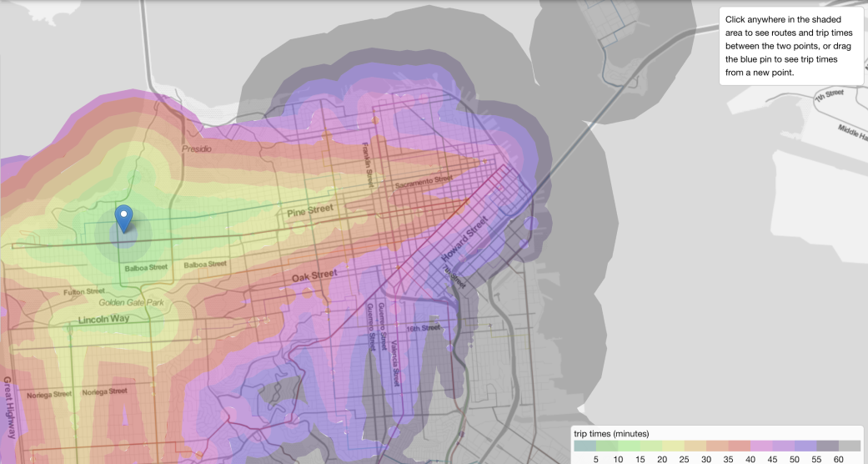
Task: Click the Golden Gate Park label
Action: tap(131, 302)
